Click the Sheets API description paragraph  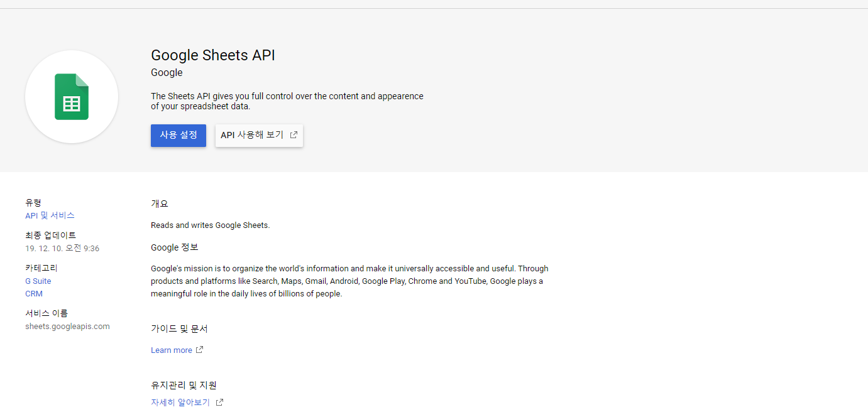[x=287, y=101]
